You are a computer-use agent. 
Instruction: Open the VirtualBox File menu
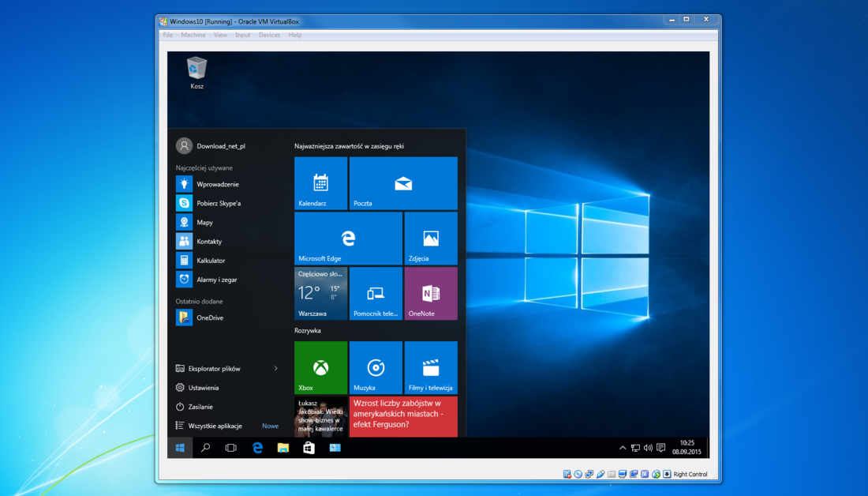coord(168,35)
